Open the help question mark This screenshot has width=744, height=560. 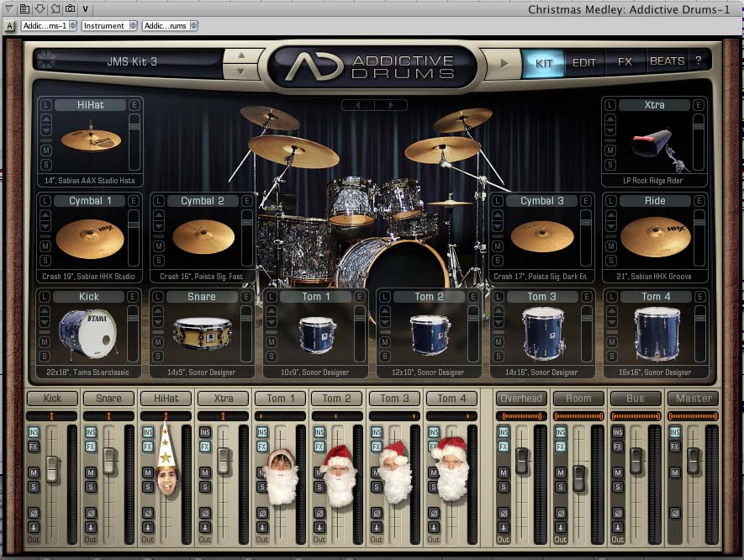(698, 61)
